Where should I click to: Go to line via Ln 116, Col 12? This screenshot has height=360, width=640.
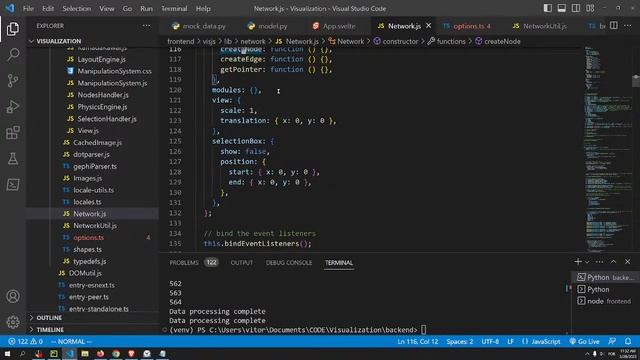[x=418, y=341]
